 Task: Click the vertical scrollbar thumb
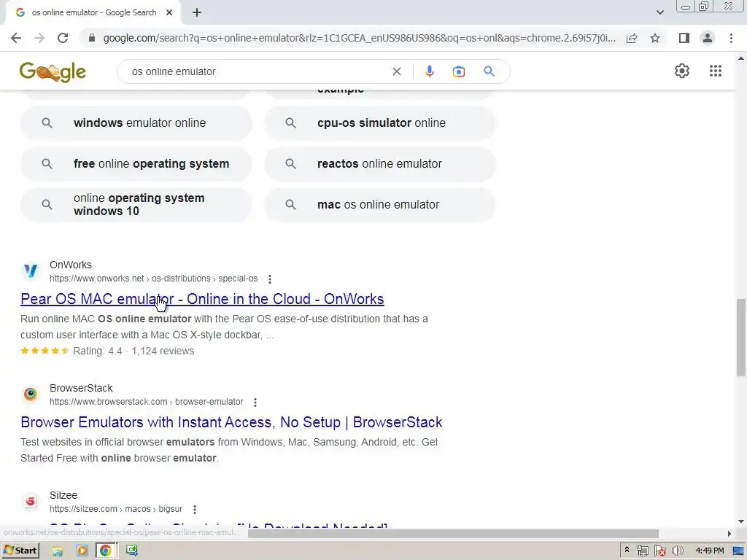pyautogui.click(x=741, y=338)
